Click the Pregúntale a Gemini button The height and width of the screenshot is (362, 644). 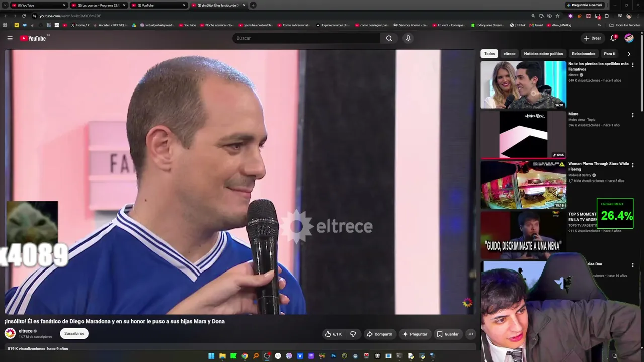[584, 5]
